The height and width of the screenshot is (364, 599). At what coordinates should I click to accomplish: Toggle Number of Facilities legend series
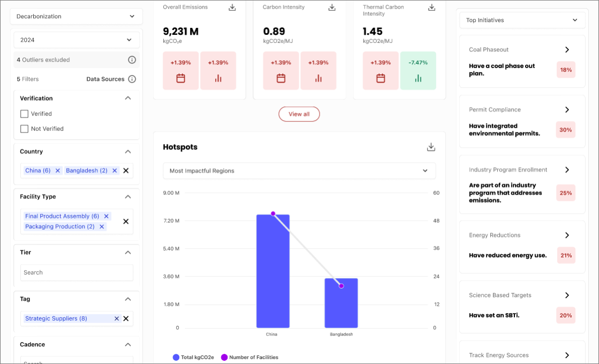tap(250, 358)
